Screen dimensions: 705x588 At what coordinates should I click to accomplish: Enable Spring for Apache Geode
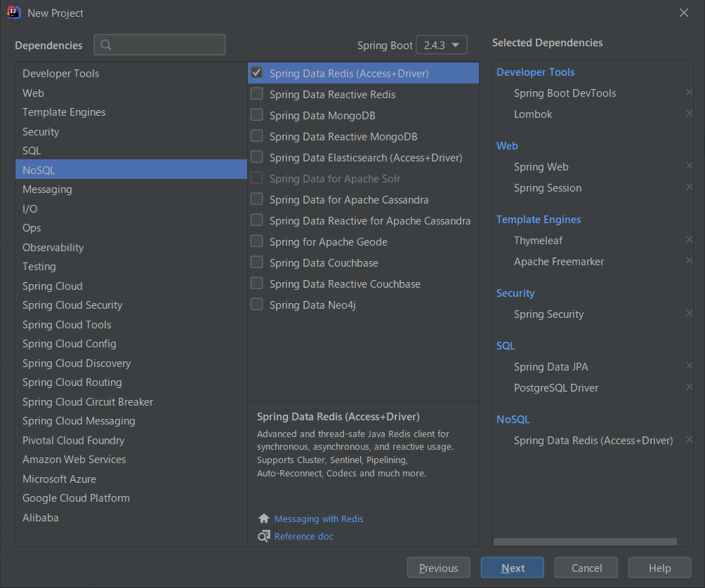[257, 241]
